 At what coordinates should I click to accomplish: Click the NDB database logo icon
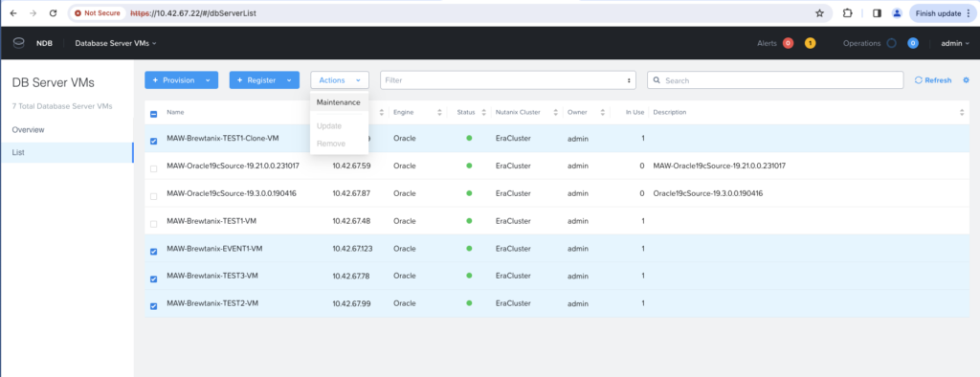(19, 43)
